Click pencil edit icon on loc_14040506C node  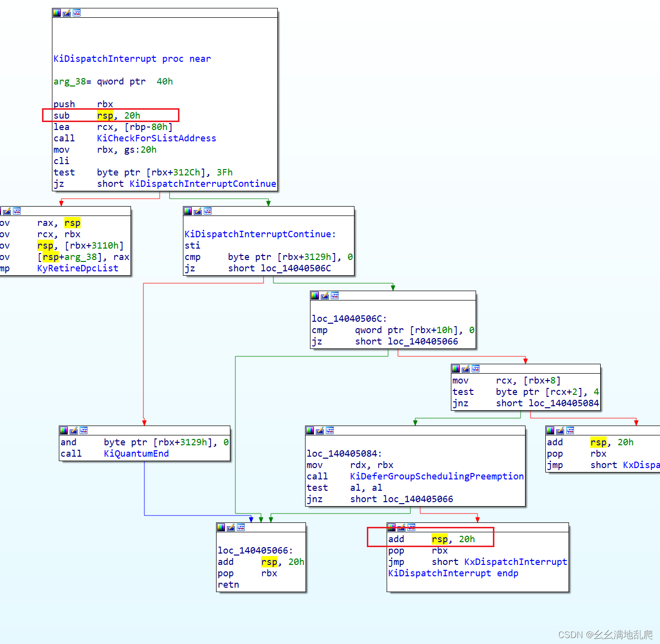pos(325,296)
